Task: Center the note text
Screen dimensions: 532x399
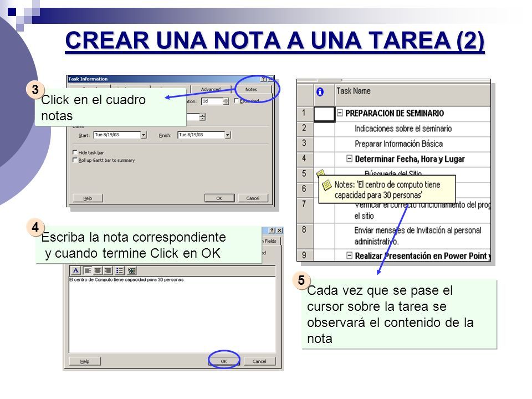Action: (98, 271)
